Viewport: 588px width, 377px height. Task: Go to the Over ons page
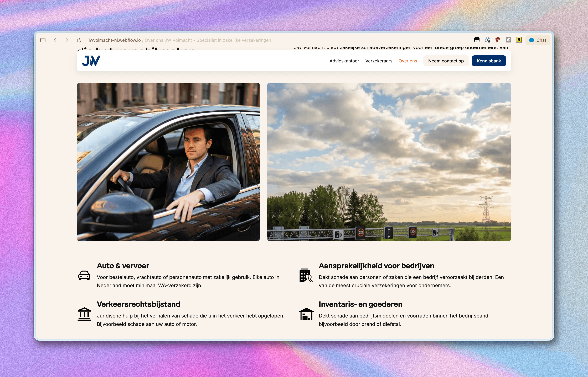point(408,61)
